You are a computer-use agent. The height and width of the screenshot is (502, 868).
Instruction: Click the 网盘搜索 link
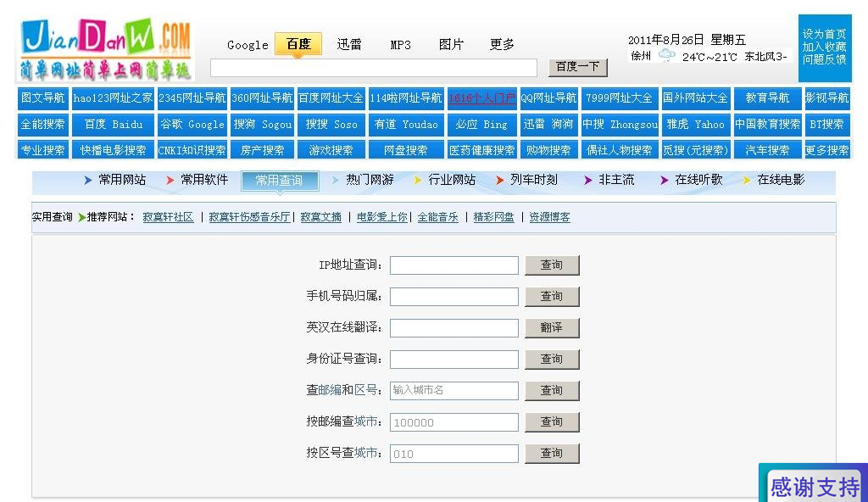pyautogui.click(x=406, y=150)
